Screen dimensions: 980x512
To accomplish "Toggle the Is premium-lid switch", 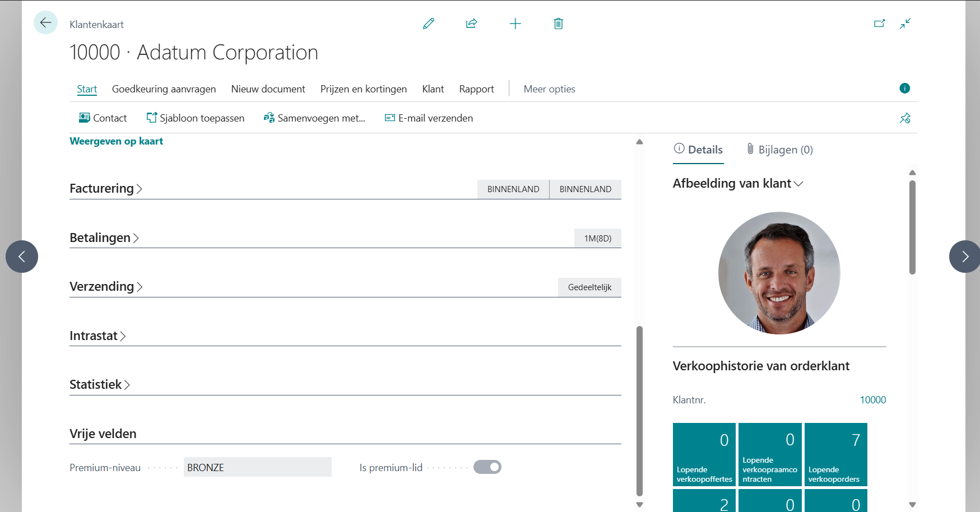I will pyautogui.click(x=487, y=467).
